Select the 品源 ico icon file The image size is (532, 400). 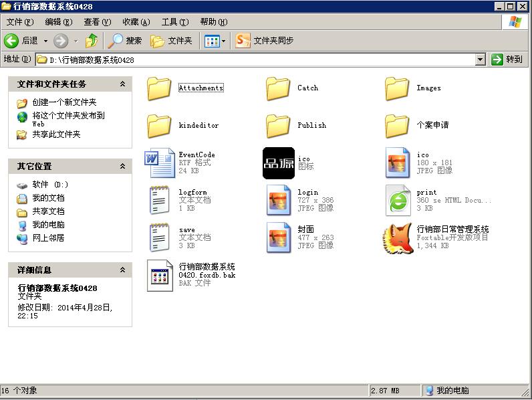[279, 163]
